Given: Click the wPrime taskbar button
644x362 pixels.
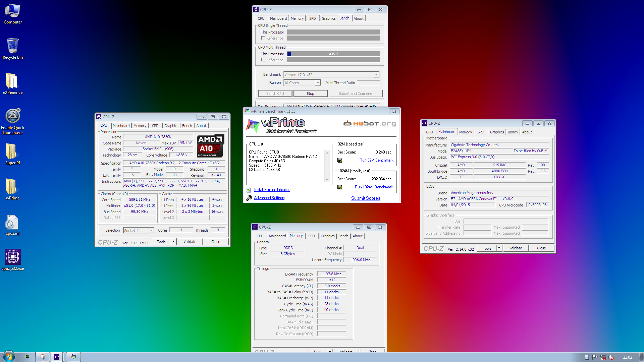Looking at the screenshot, I should [73, 357].
